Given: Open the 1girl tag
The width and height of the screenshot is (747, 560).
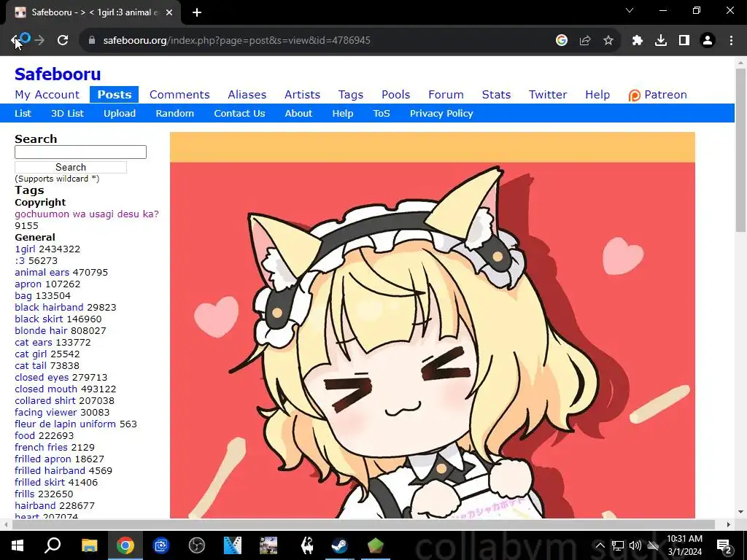Looking at the screenshot, I should 25,249.
